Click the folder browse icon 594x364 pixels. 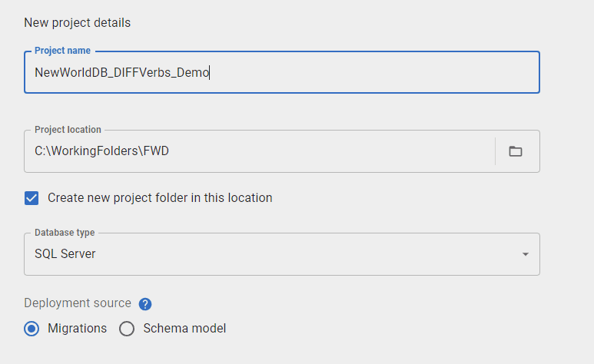516,151
